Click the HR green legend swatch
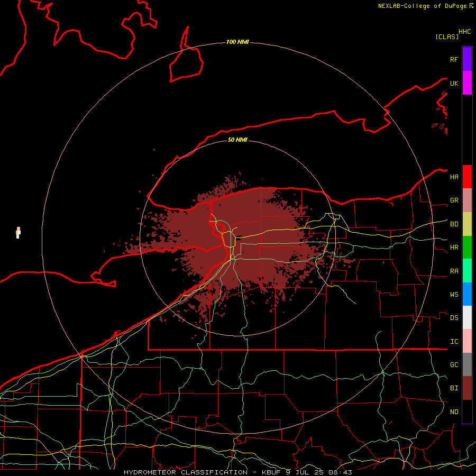 pyautogui.click(x=467, y=247)
